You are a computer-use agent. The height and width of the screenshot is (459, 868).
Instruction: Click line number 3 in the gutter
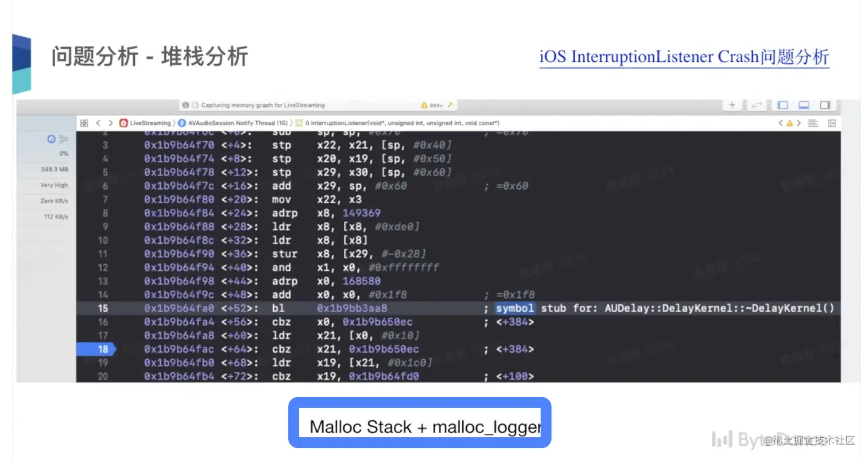point(105,145)
